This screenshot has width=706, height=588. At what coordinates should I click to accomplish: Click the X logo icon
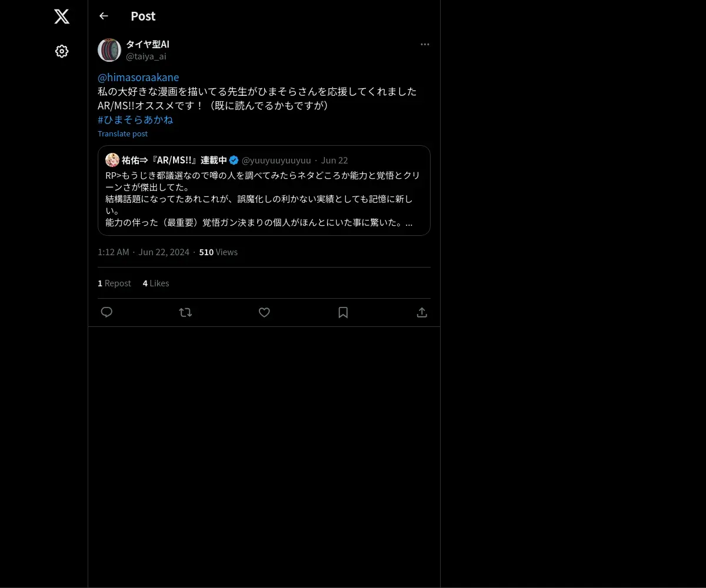click(x=62, y=16)
